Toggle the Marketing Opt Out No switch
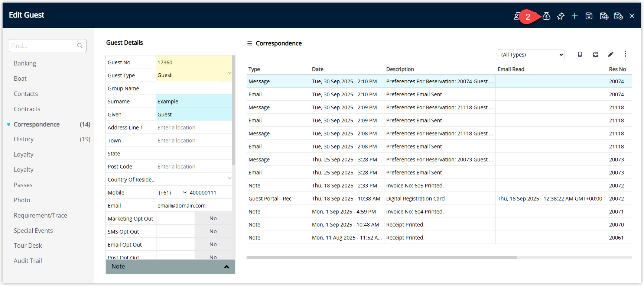 [213, 218]
